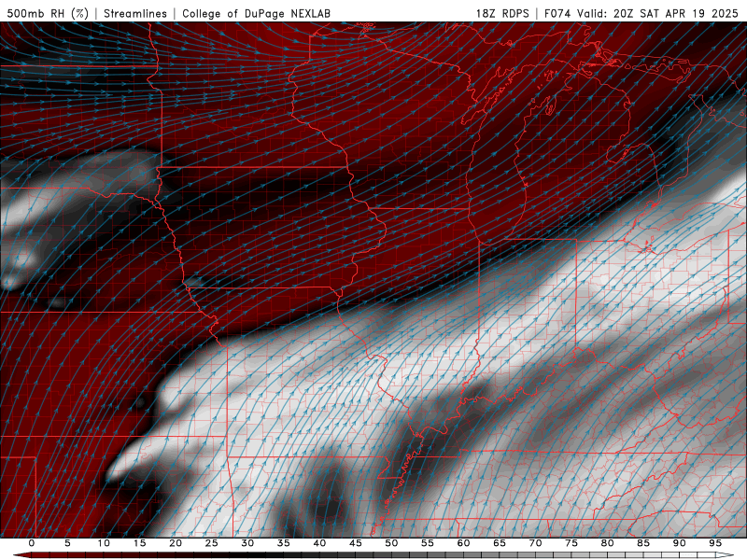
Task: Select the 95 label on the color scale
Action: point(715,543)
